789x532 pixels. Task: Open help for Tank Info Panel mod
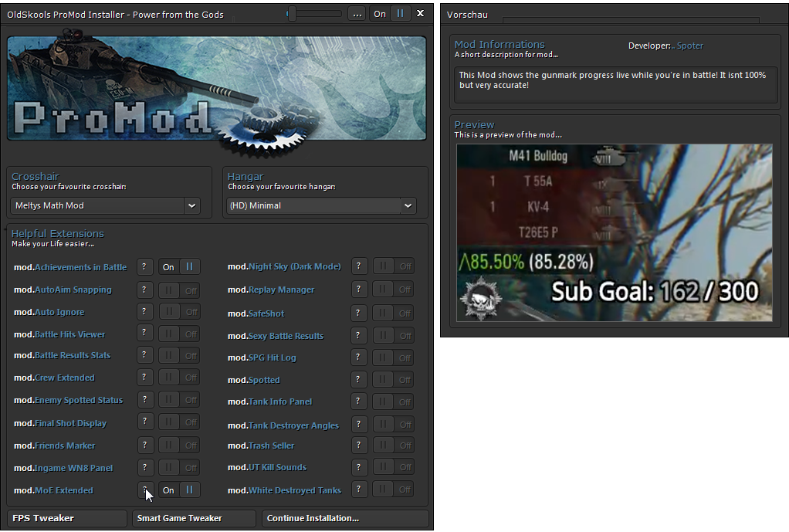359,402
